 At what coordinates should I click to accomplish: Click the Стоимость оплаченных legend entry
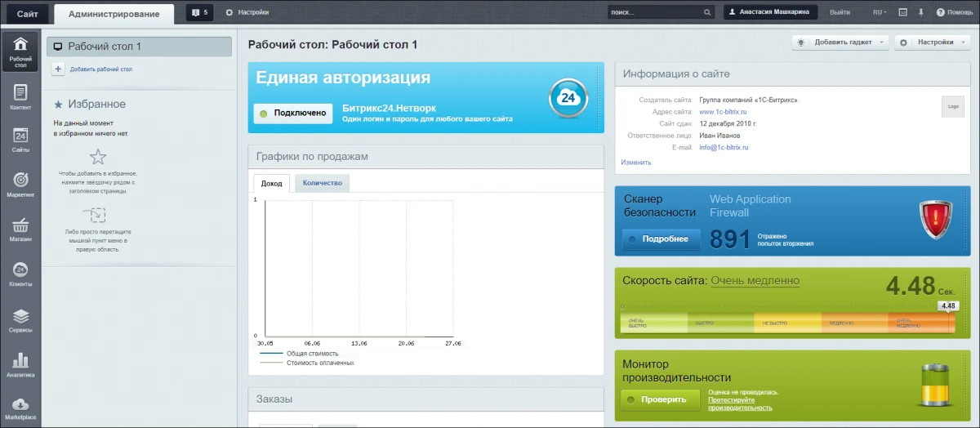[320, 363]
